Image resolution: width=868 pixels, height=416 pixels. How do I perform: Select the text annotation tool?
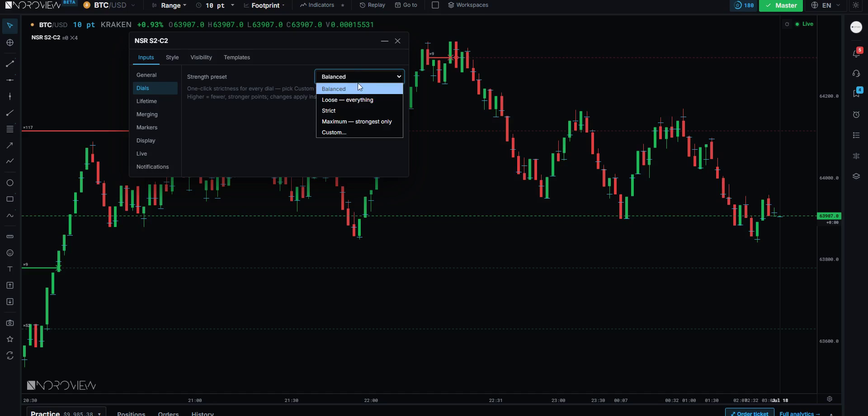coord(10,269)
